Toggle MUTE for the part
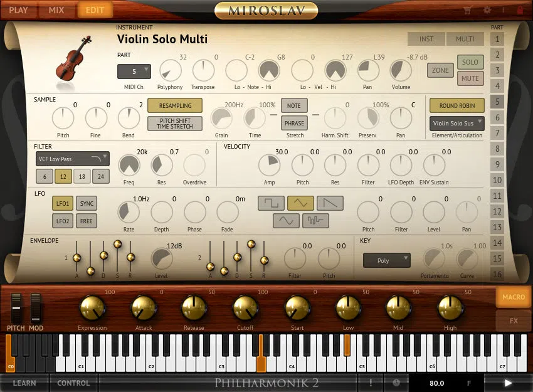Image resolution: width=533 pixels, height=392 pixels. click(470, 78)
